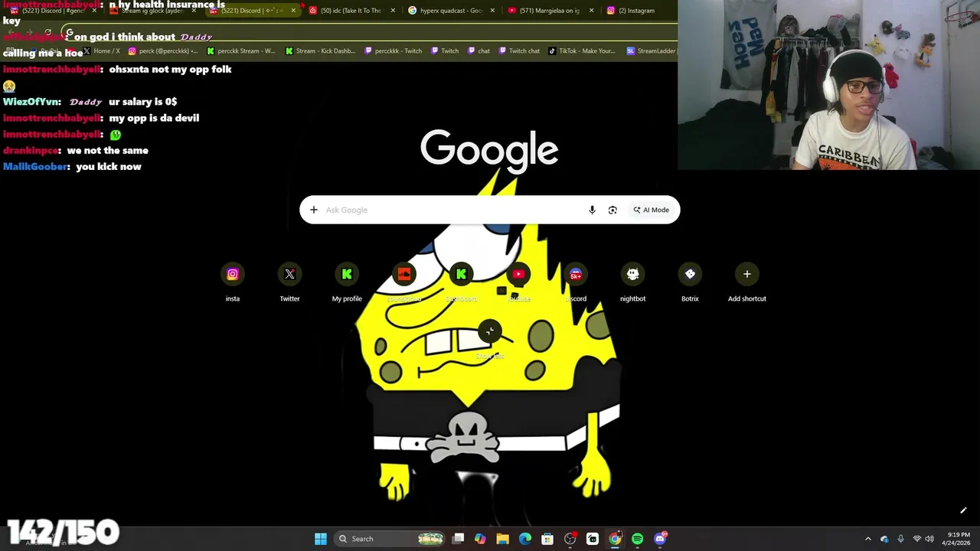Switch to AI Mode
The image size is (980, 551).
click(x=651, y=210)
